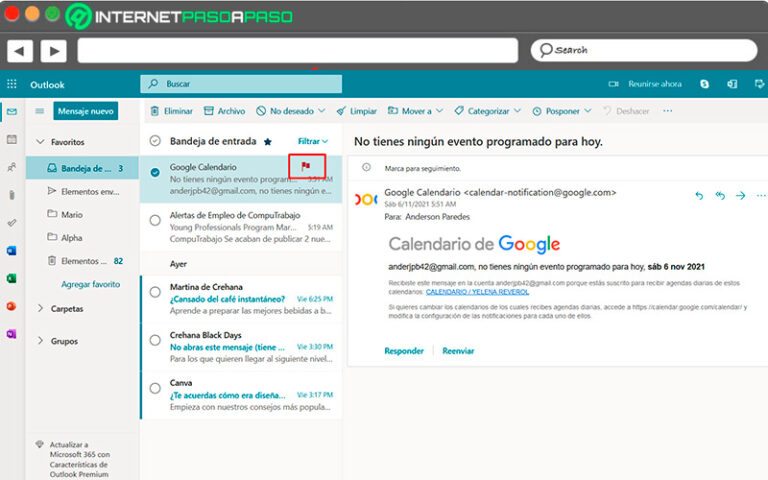Open the Alpha folder

tap(82, 238)
